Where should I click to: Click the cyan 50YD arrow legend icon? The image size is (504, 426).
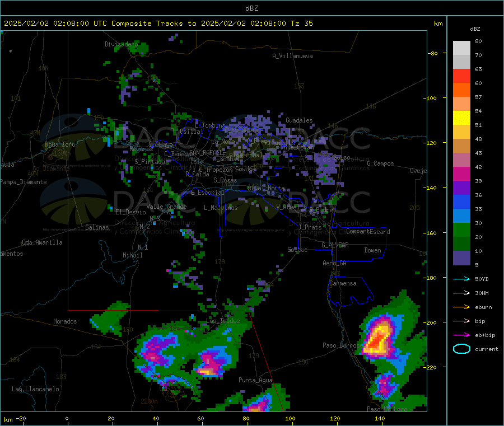click(461, 279)
